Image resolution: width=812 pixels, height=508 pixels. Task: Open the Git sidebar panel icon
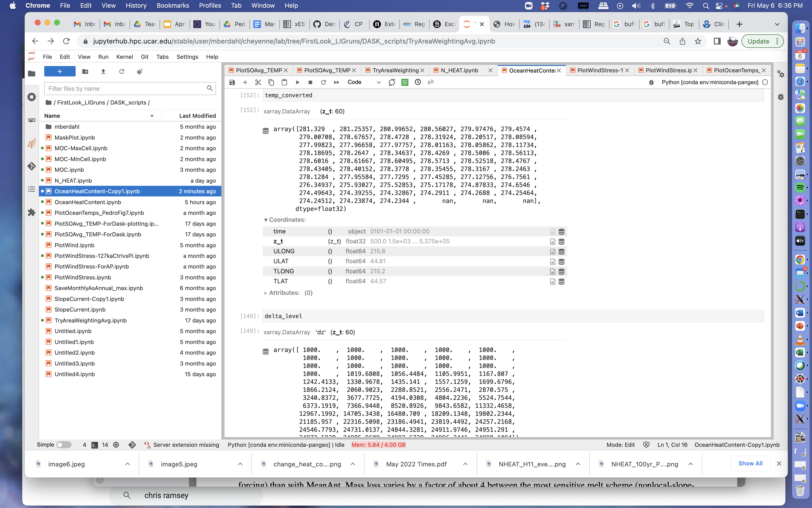coord(32,166)
